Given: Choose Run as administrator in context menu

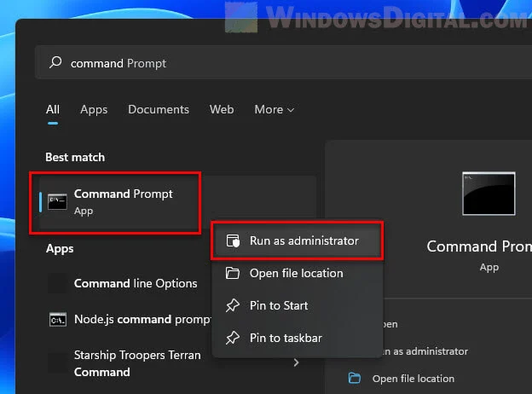Looking at the screenshot, I should [298, 240].
